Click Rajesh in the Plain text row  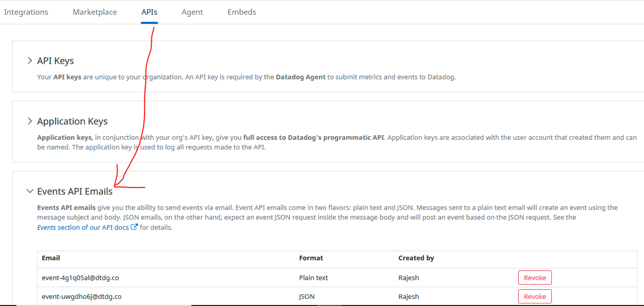pos(408,278)
